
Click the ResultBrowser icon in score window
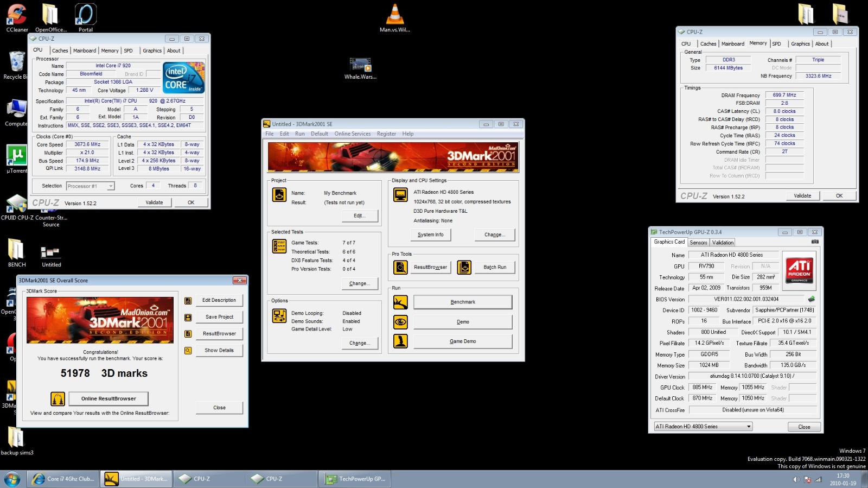click(x=188, y=334)
